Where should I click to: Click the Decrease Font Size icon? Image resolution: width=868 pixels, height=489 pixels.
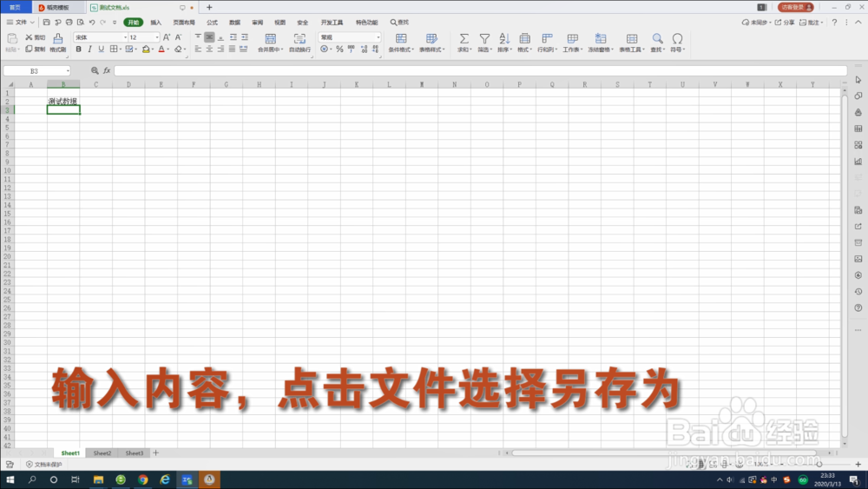pyautogui.click(x=178, y=37)
